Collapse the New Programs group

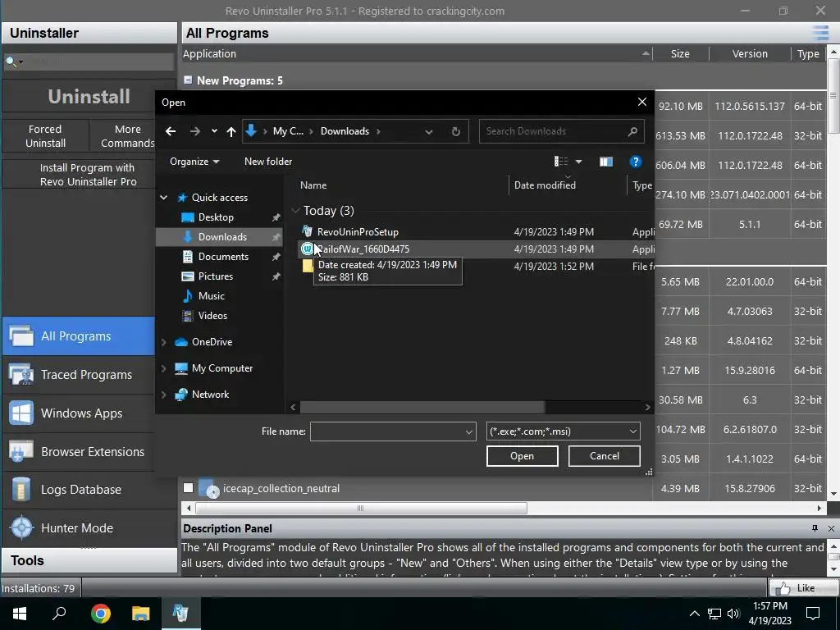[188, 80]
